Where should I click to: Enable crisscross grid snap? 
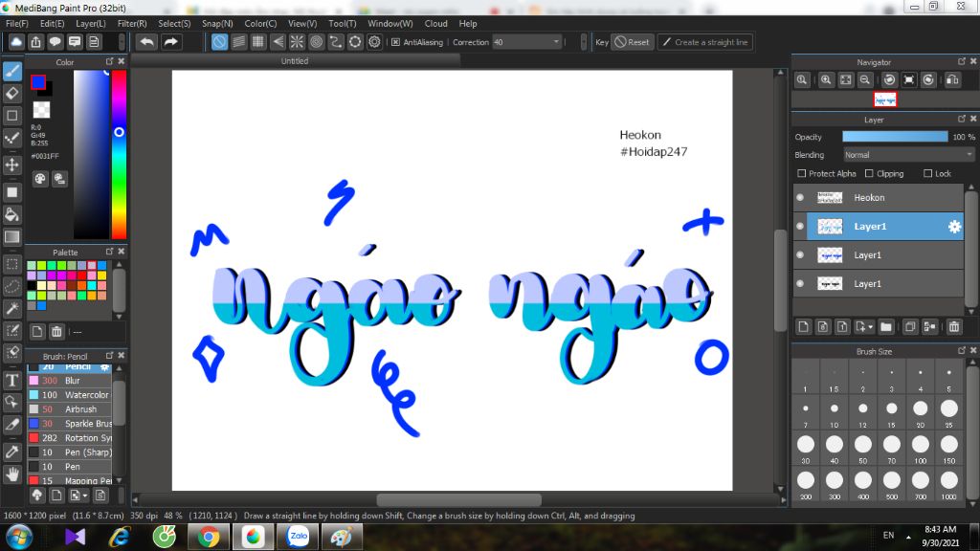[258, 42]
